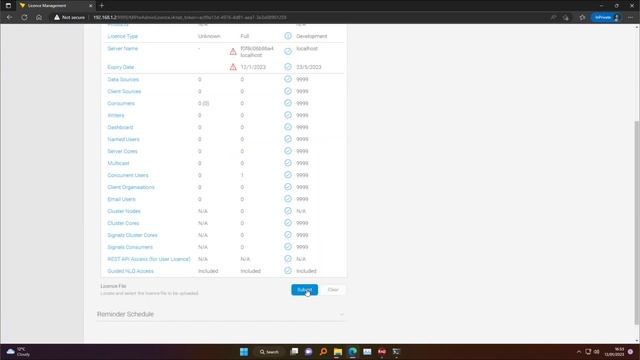Open the Concurrent Users link
Image resolution: width=640 pixels, height=360 pixels.
coord(128,175)
